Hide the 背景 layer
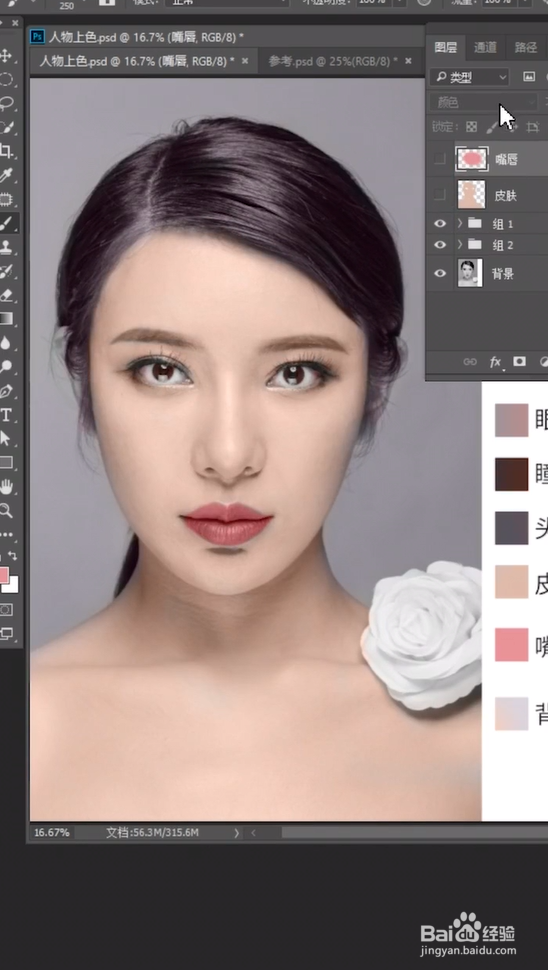This screenshot has height=970, width=548. coord(440,273)
